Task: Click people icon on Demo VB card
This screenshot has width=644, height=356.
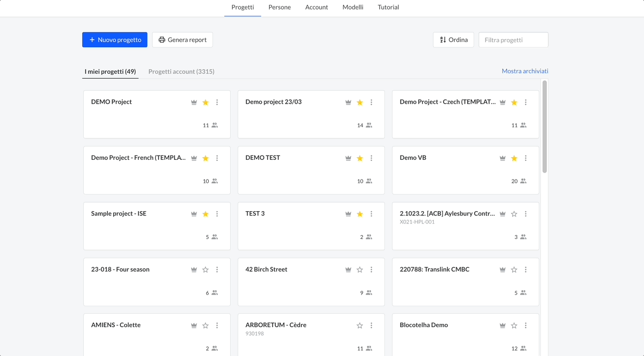Action: tap(523, 181)
